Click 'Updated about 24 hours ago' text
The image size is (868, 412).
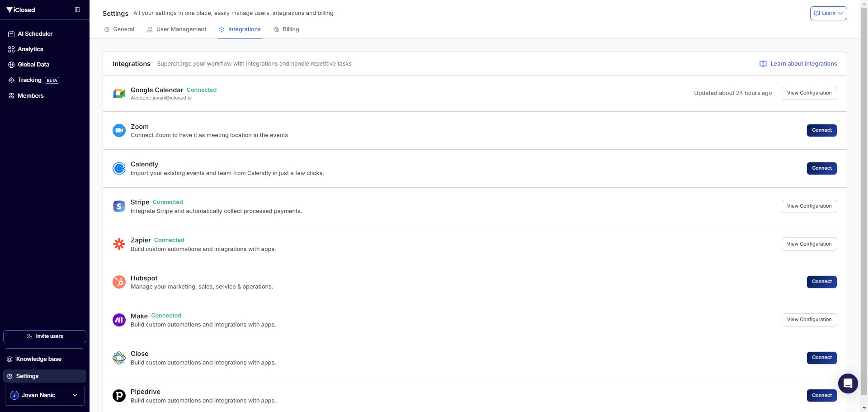733,93
